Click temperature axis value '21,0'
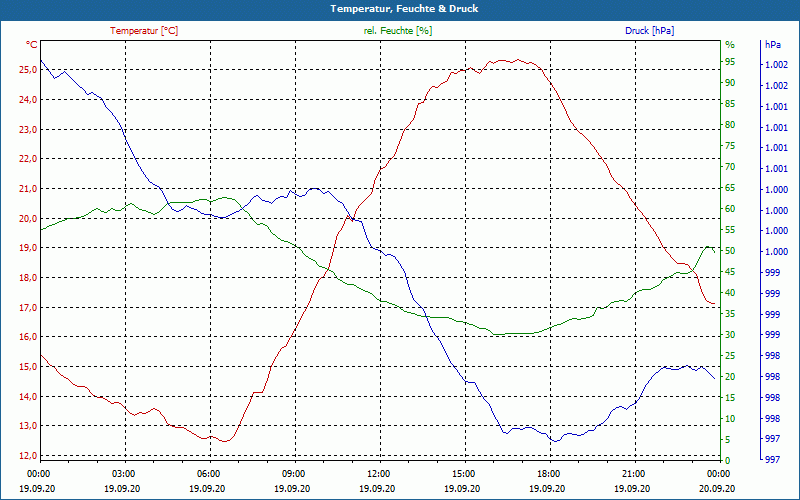 coord(28,189)
